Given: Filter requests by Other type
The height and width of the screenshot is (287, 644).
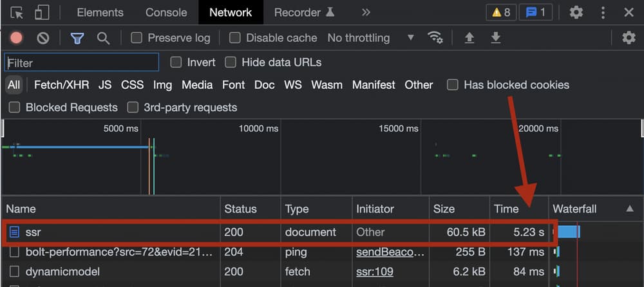Looking at the screenshot, I should point(419,85).
